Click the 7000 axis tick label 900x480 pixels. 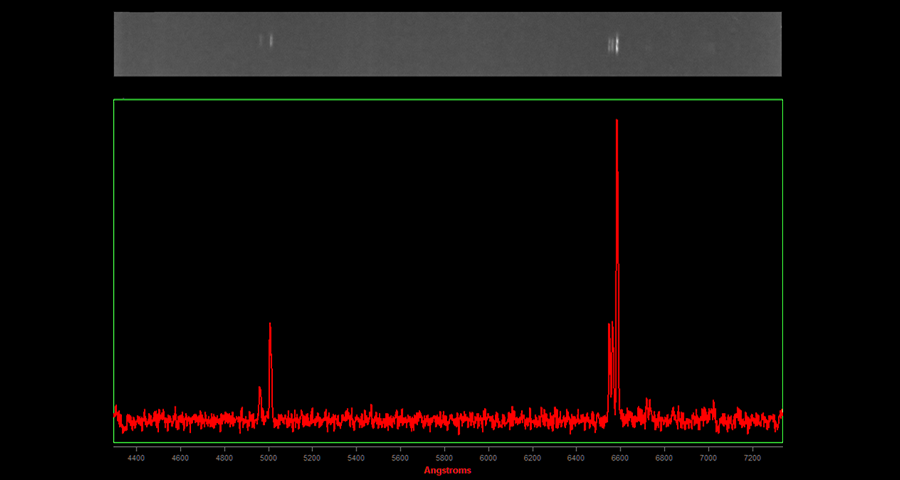point(708,458)
